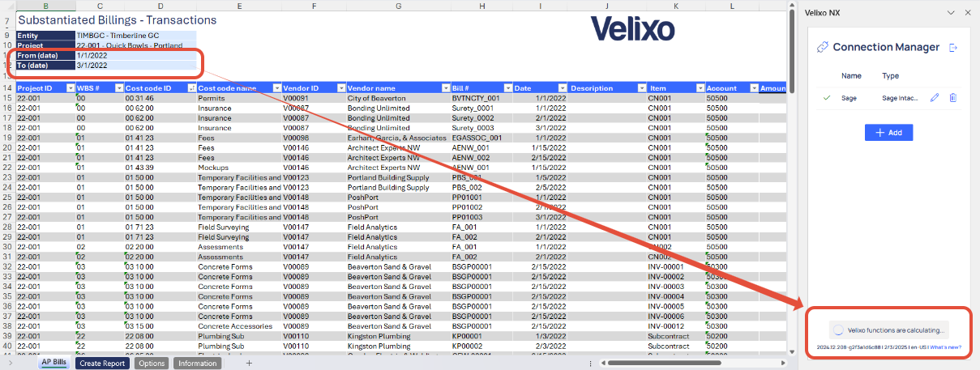Switch to the Create Report sheet tab
This screenshot has height=370, width=980.
coord(102,364)
